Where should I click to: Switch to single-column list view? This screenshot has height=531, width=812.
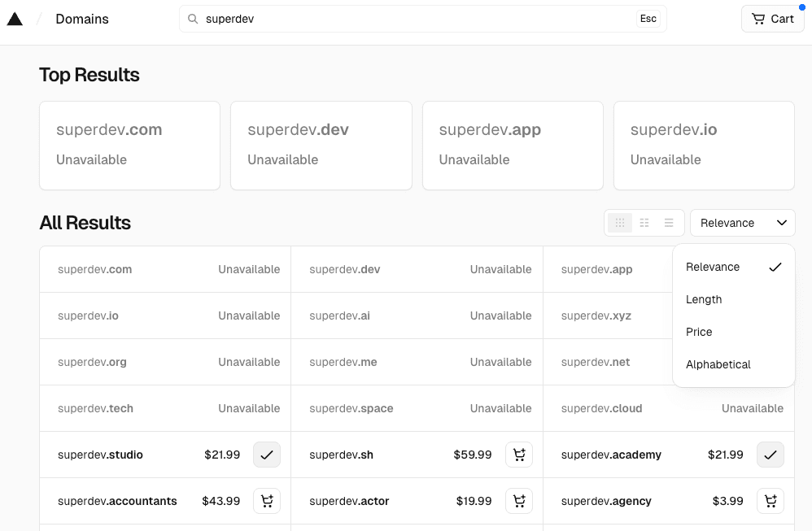coord(669,222)
